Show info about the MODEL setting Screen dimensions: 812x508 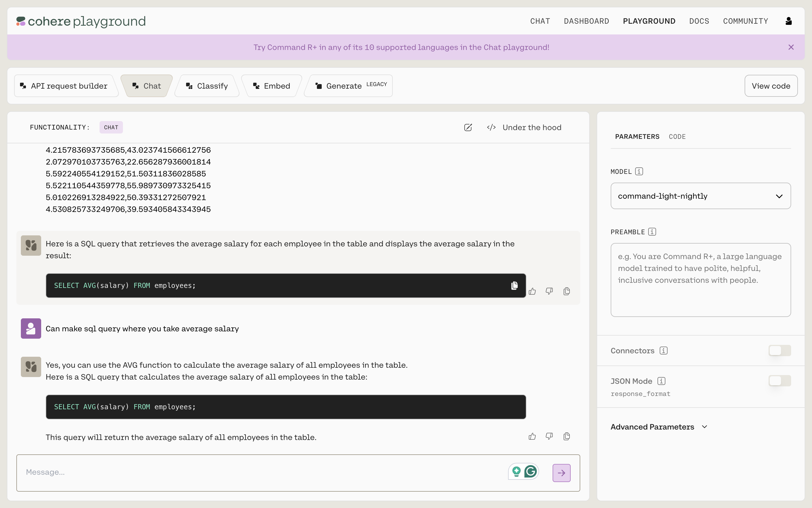639,171
